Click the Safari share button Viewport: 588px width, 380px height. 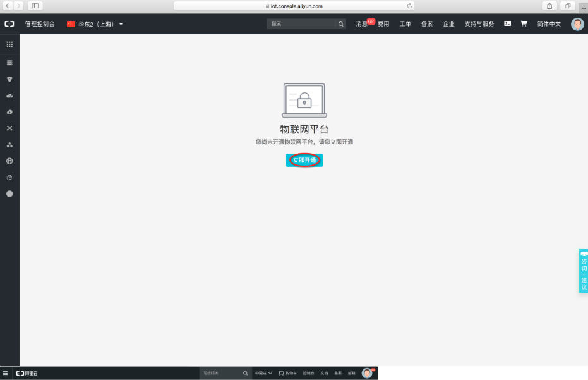pyautogui.click(x=549, y=6)
